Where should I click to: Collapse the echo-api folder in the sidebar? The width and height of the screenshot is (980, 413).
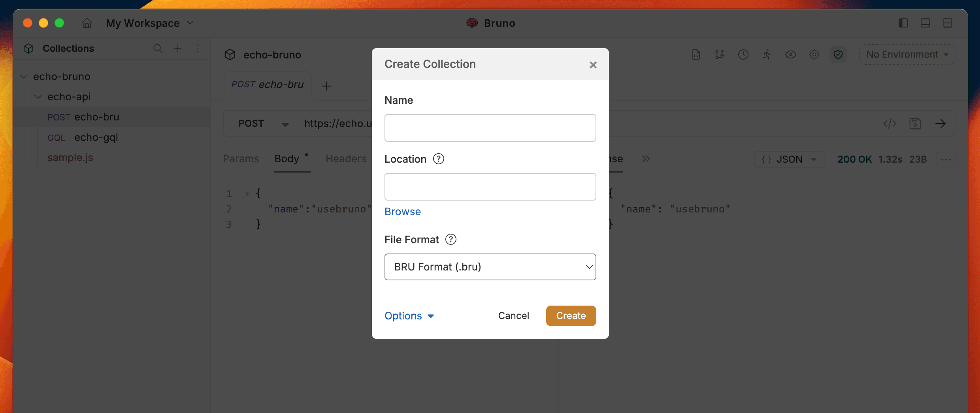click(x=38, y=96)
